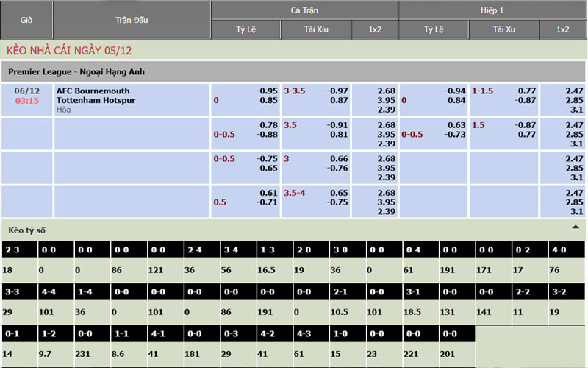Open the Tottenham Hotspur team link
This screenshot has width=588, height=368.
pyautogui.click(x=96, y=100)
